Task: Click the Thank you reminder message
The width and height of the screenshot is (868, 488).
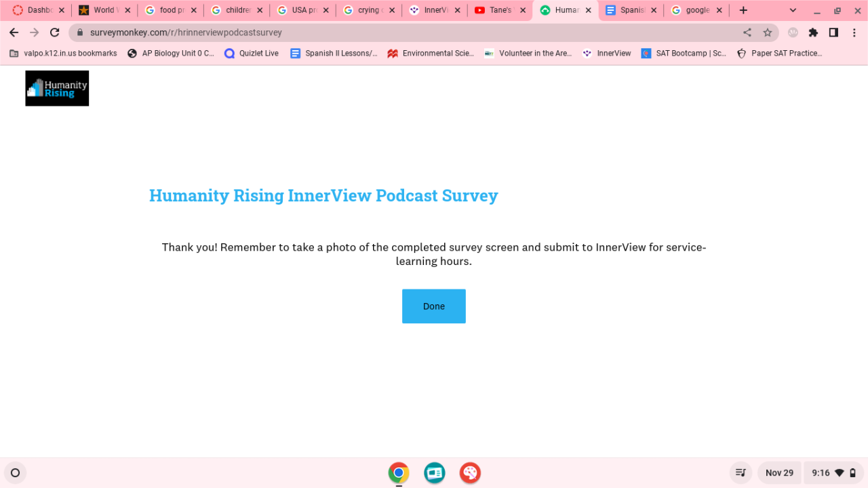Action: (434, 254)
